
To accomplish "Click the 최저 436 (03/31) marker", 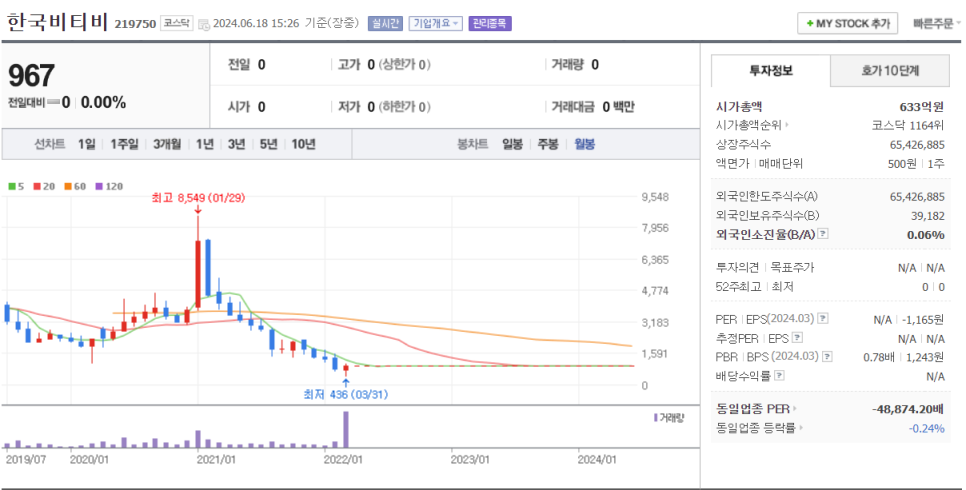I will (x=346, y=394).
